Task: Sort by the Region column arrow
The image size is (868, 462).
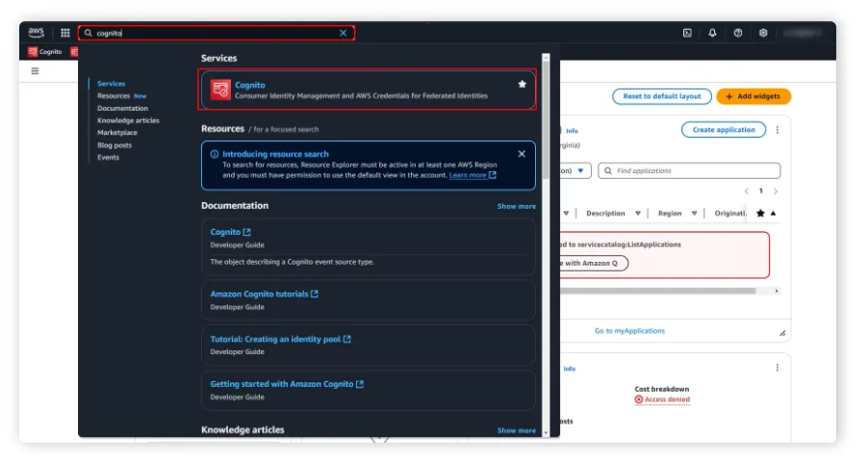Action: click(x=694, y=214)
